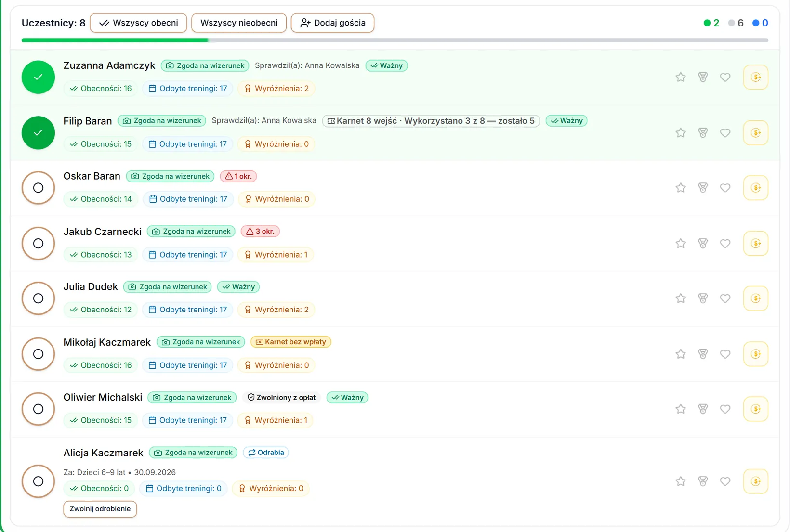Add a guest with "Dodaj gościa"
This screenshot has height=532, width=790.
coord(332,23)
